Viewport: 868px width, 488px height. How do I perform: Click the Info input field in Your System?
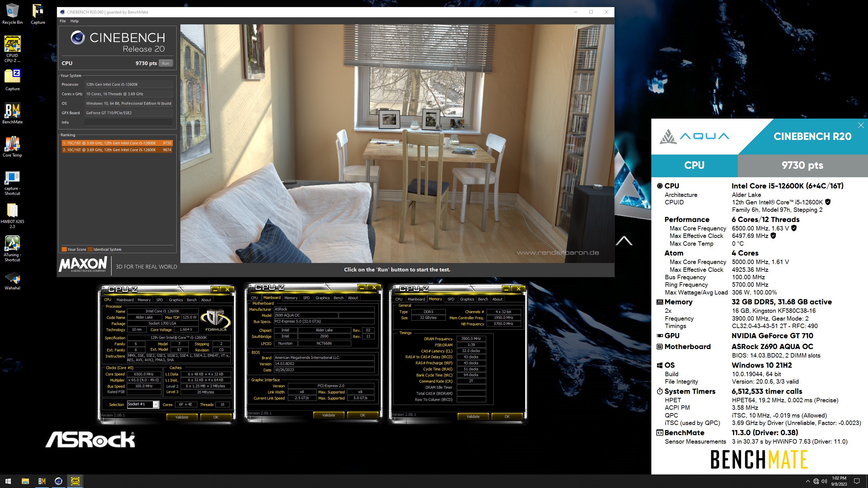(129, 122)
